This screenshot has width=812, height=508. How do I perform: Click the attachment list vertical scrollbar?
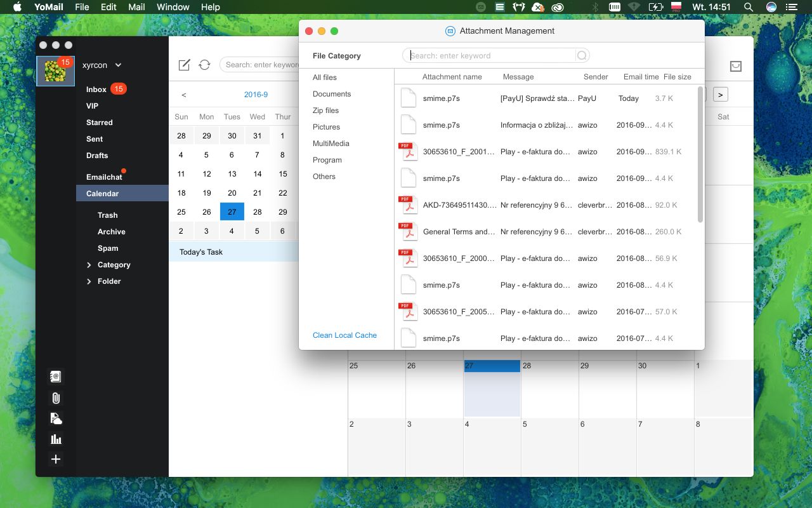700,156
